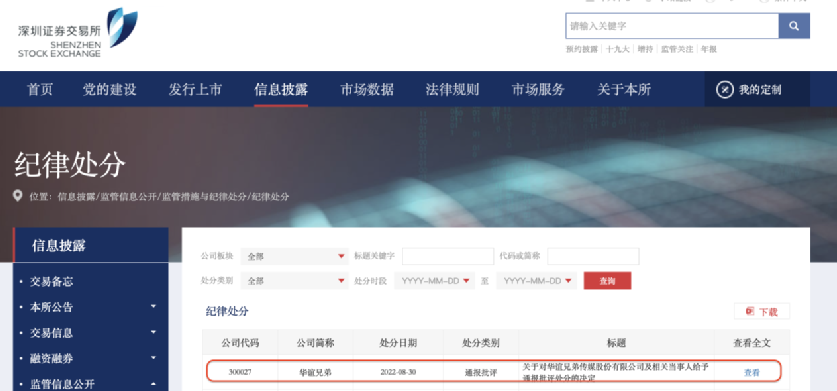Open the 处分时段 end date picker
837x391 pixels.
[x=536, y=281]
